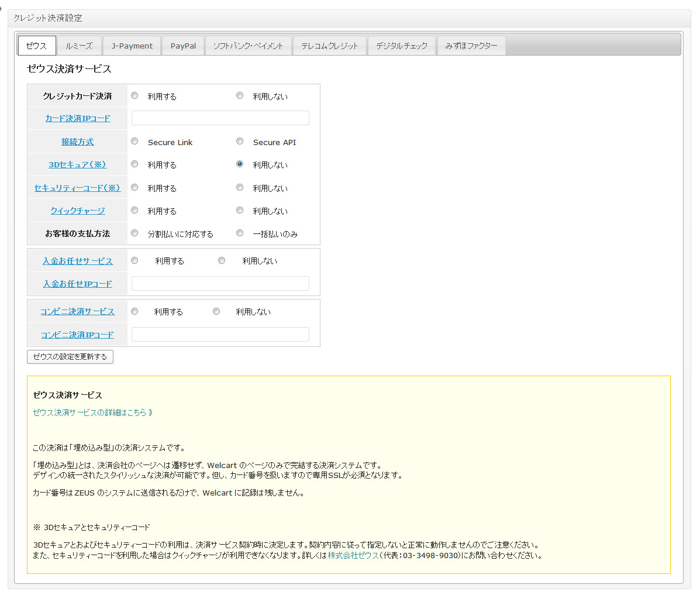Open the 接続方式 help link

coord(77,142)
